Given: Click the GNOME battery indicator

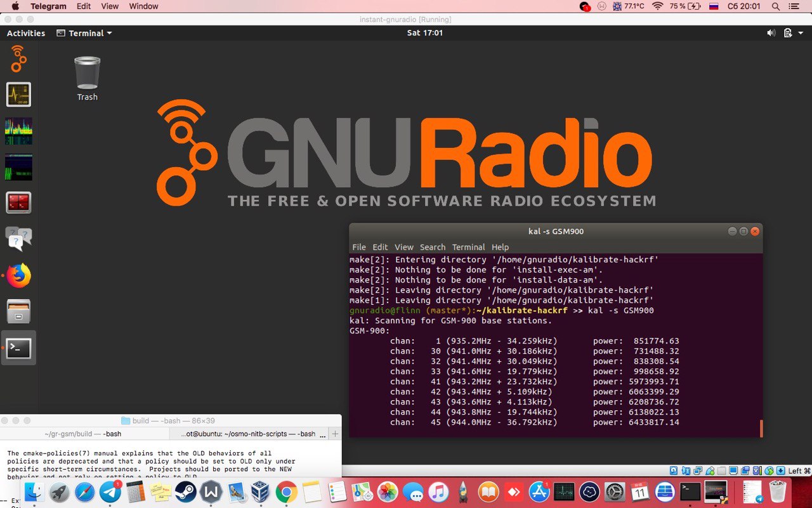Looking at the screenshot, I should tap(788, 33).
